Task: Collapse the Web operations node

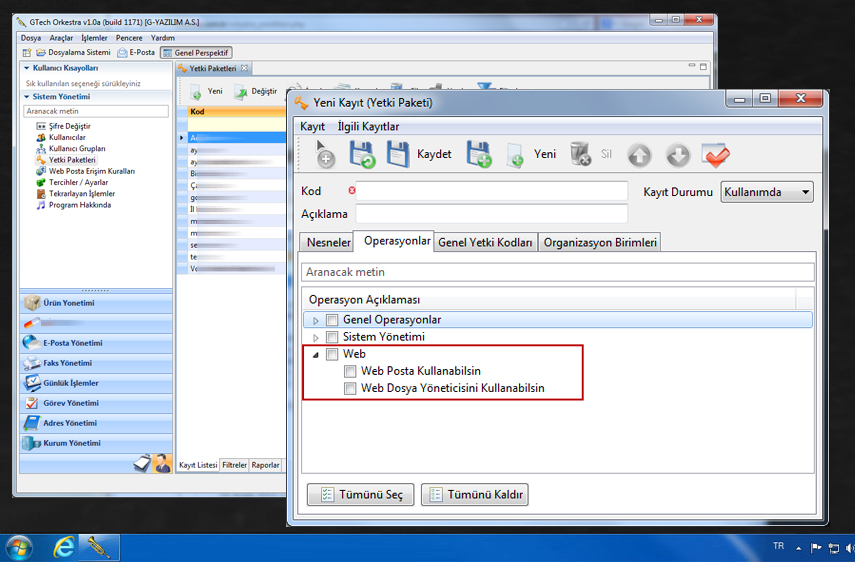Action: point(316,355)
